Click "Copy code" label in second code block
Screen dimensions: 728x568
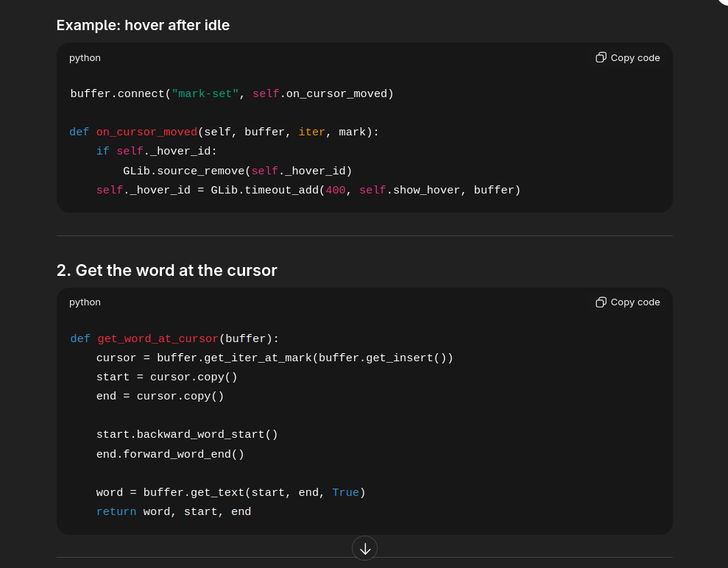click(x=635, y=302)
